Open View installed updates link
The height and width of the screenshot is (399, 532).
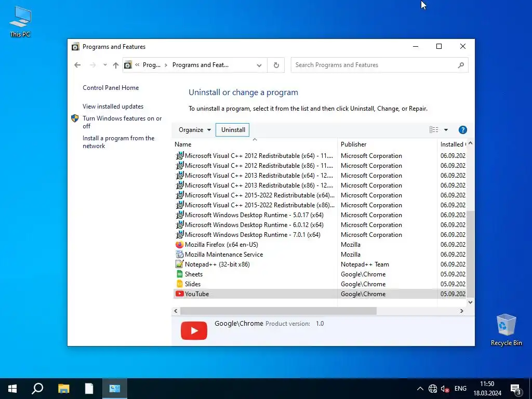(x=113, y=107)
